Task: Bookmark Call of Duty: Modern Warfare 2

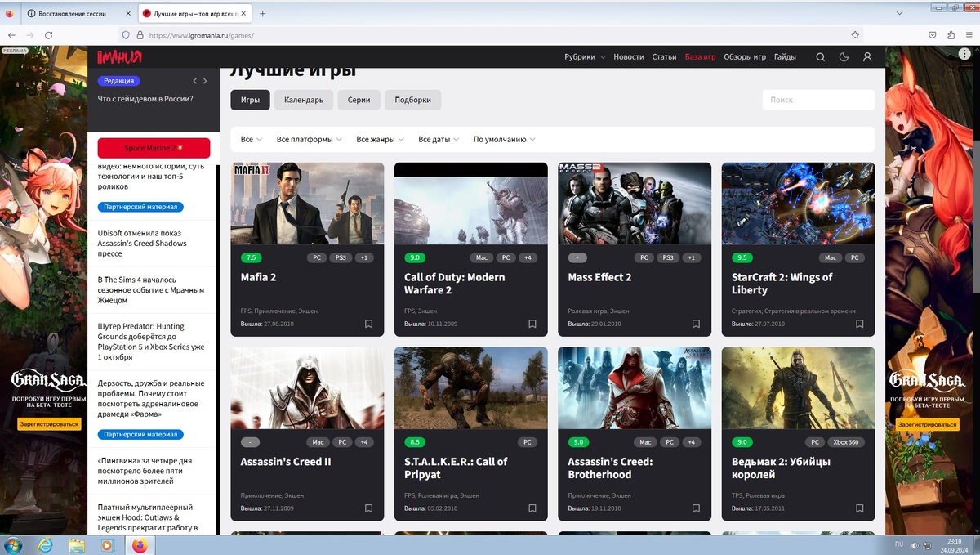Action: tap(532, 324)
